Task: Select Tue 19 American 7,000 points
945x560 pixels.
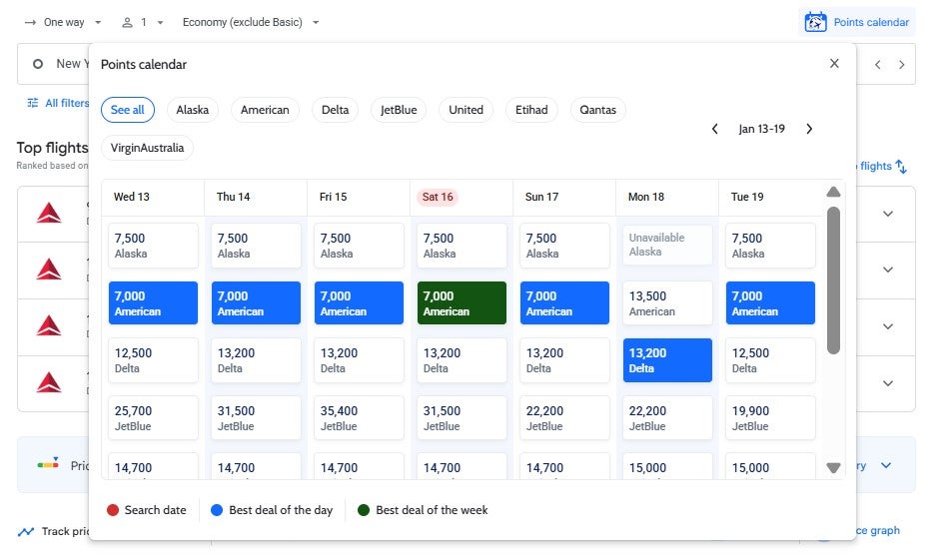Action: tap(770, 302)
